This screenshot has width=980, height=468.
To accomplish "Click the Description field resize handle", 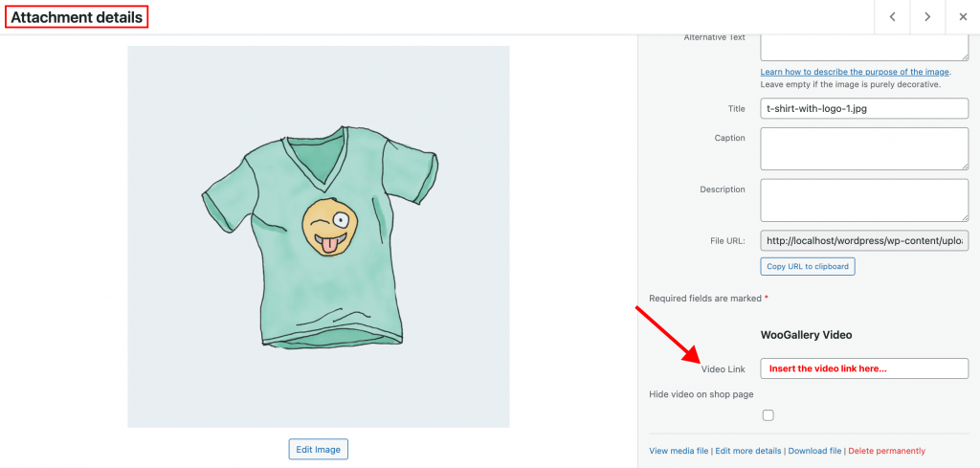I will [x=965, y=217].
